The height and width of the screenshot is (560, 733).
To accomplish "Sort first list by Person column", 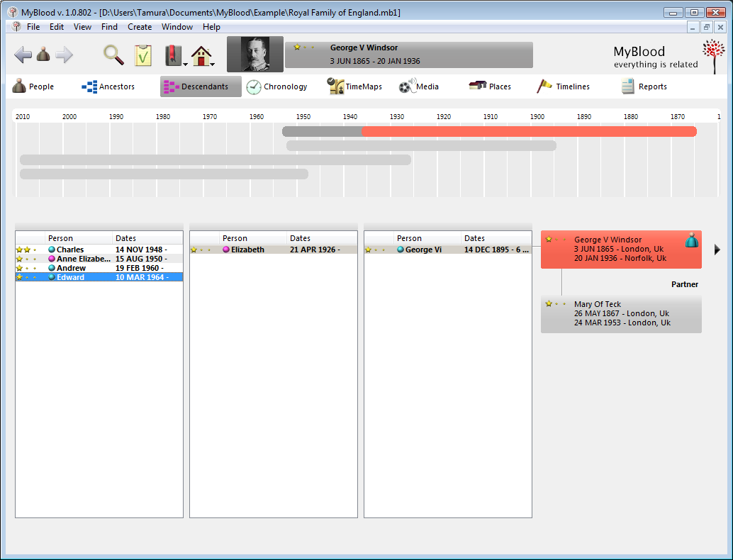I will pos(79,238).
